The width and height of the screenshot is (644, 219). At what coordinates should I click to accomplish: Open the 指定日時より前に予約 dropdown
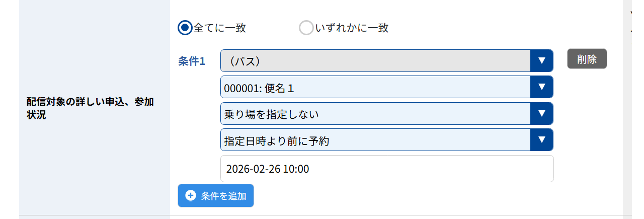pyautogui.click(x=387, y=140)
